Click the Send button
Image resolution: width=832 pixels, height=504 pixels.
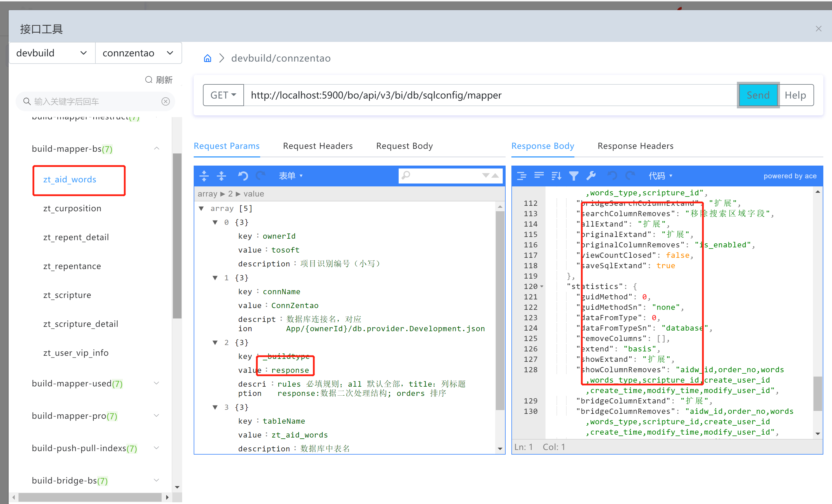758,95
